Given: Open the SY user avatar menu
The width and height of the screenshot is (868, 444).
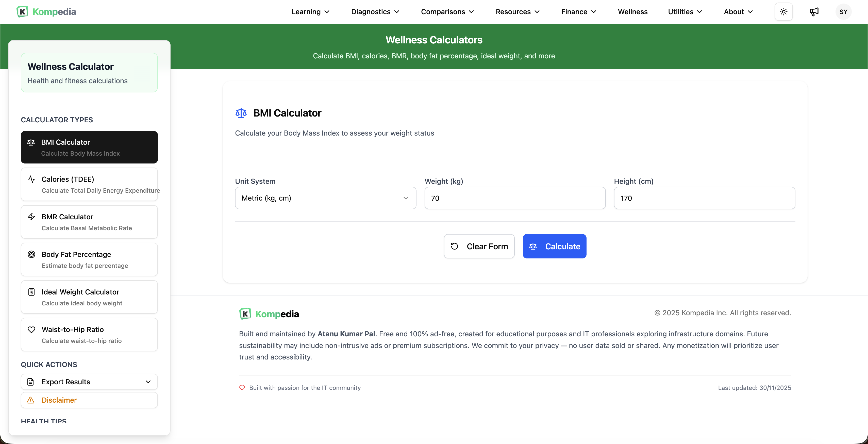Looking at the screenshot, I should (x=843, y=12).
